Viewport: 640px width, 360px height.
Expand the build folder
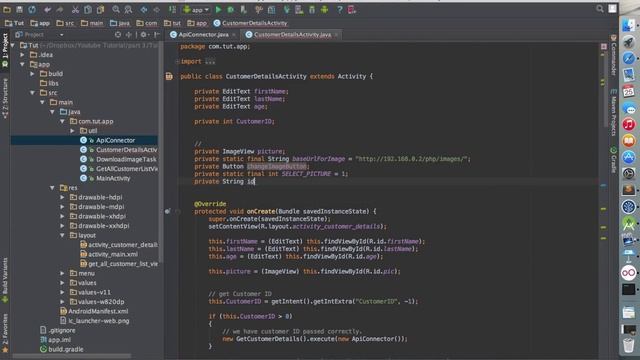[x=33, y=74]
